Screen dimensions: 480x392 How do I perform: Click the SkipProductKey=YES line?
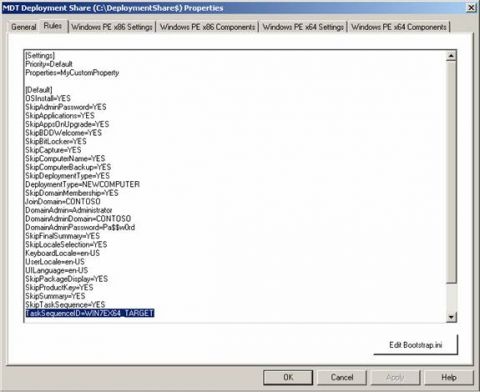pos(59,288)
